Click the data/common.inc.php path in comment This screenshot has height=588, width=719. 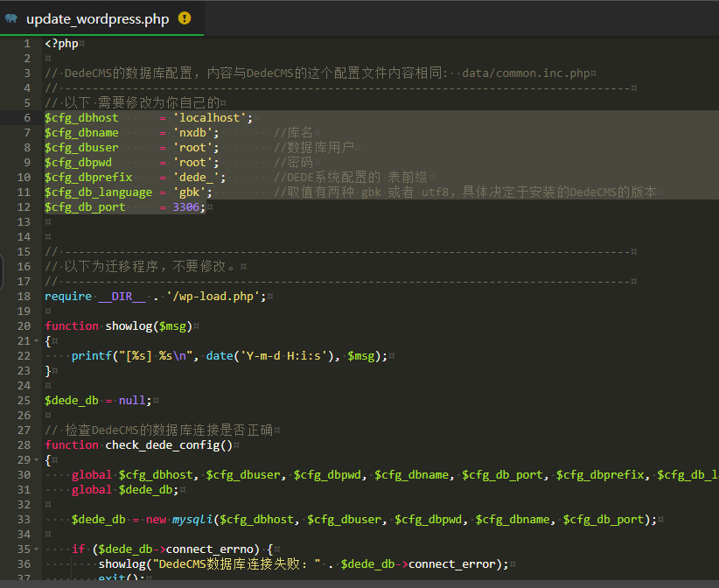pos(525,73)
